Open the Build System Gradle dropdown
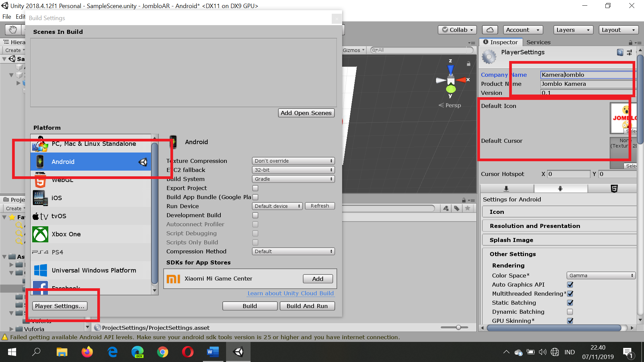This screenshot has height=362, width=644. [293, 179]
